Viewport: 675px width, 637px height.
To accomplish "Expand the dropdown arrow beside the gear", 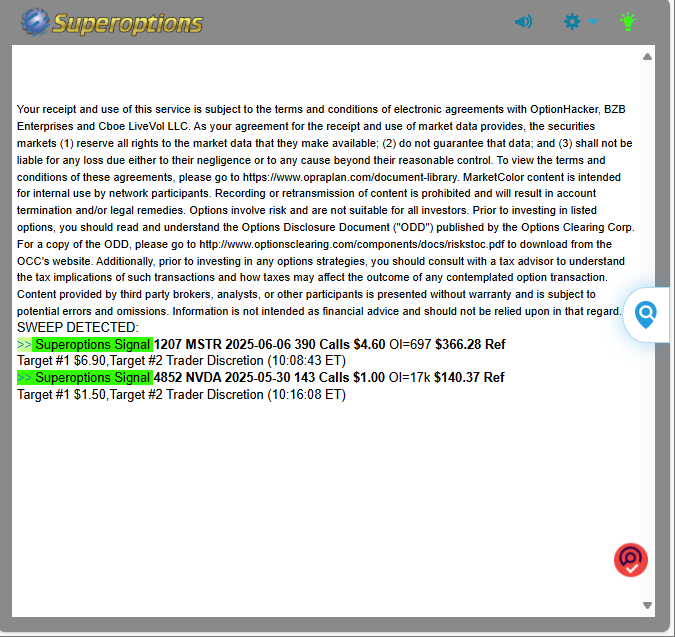I will [x=593, y=22].
